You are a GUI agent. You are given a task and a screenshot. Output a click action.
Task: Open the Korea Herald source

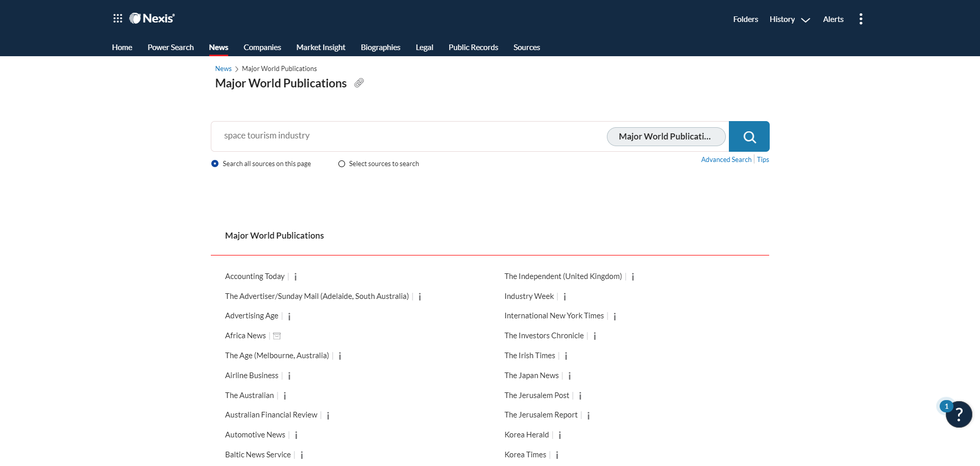coord(526,435)
